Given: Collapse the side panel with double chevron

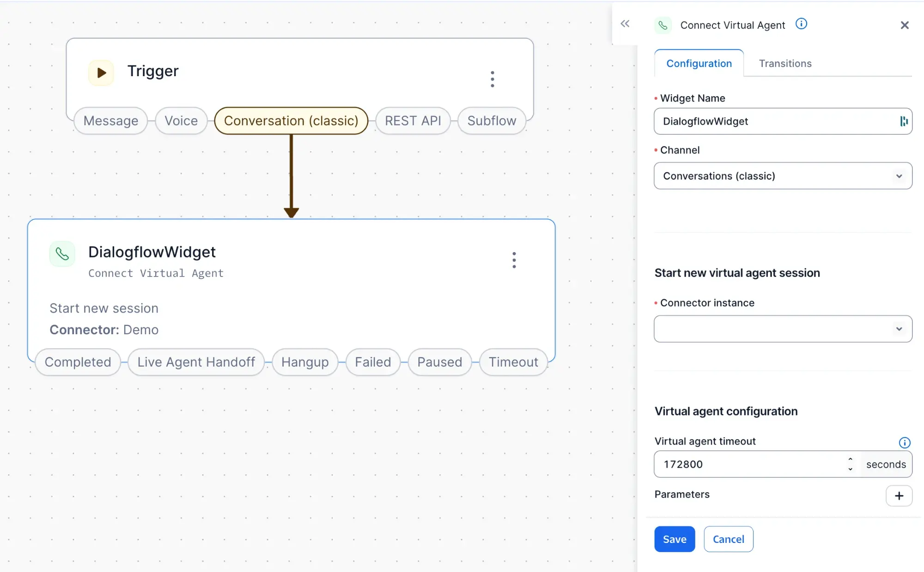Looking at the screenshot, I should pos(625,24).
